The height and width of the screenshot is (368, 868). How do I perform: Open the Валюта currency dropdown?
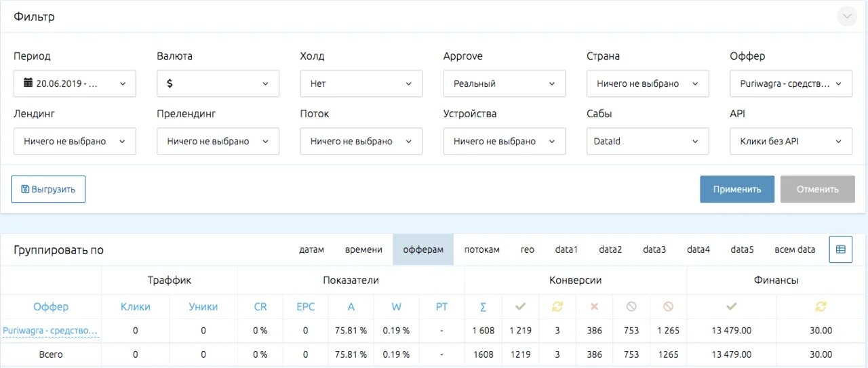(218, 83)
